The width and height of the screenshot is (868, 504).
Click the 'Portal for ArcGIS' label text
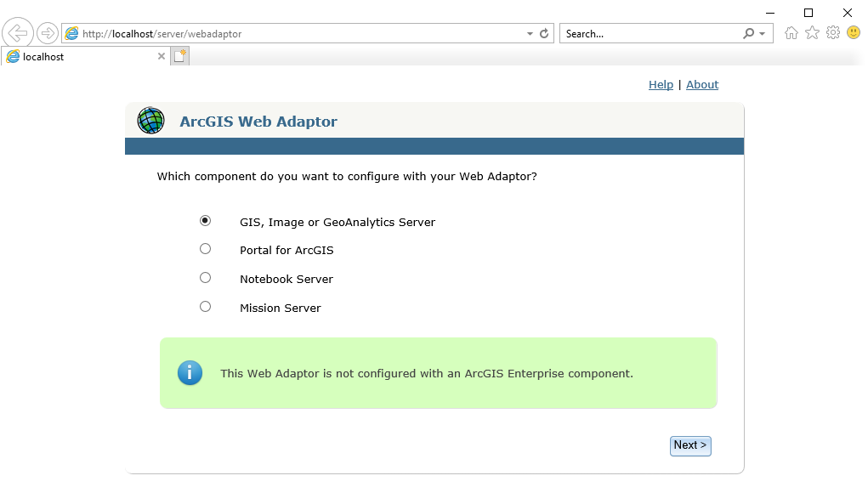pyautogui.click(x=286, y=250)
